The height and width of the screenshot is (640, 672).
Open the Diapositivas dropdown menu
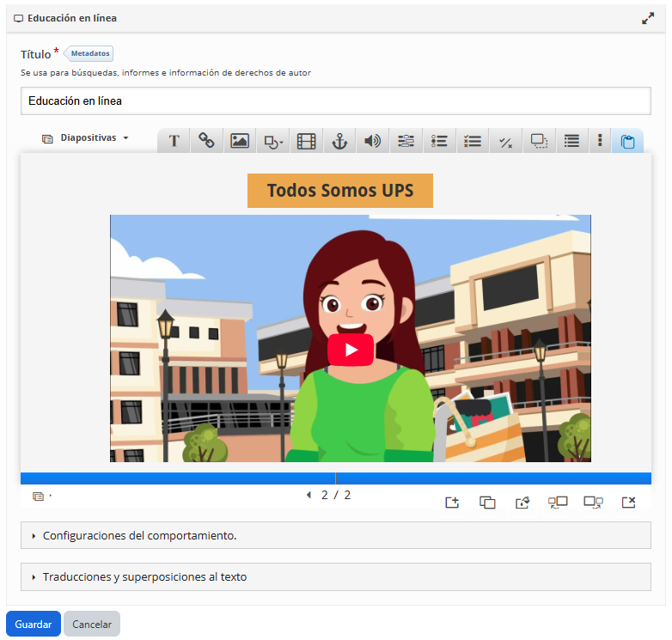click(x=85, y=137)
